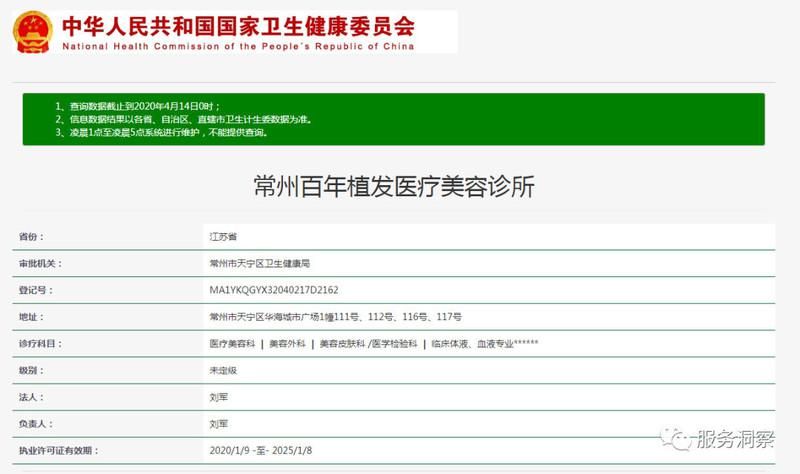Click the 服务洞察 watermark text

(734, 440)
